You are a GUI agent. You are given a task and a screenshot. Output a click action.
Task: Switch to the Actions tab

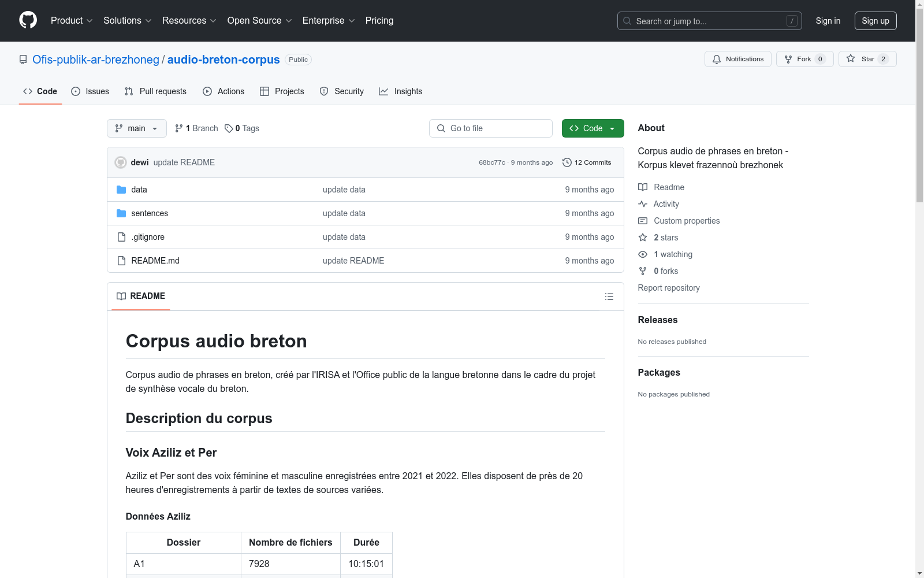tap(223, 91)
